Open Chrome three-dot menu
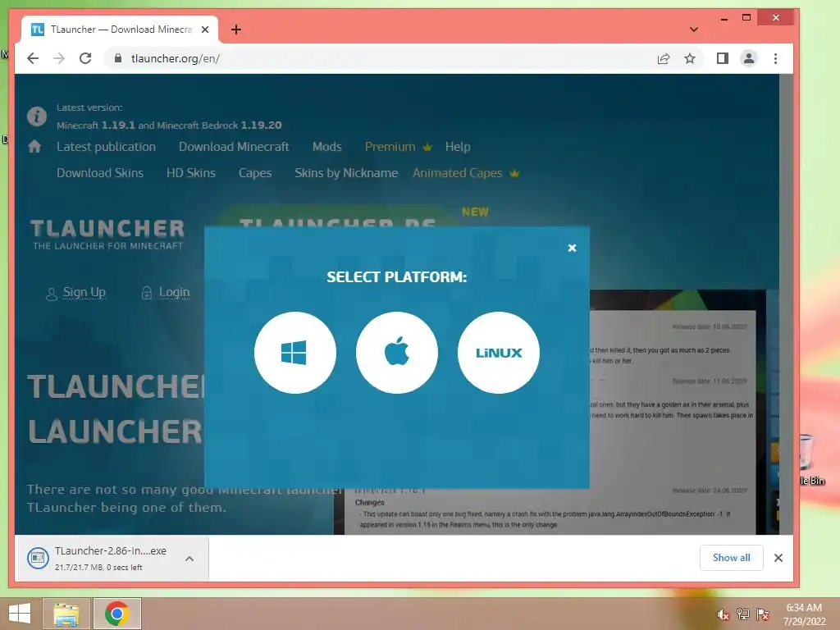This screenshot has height=630, width=840. pos(775,58)
